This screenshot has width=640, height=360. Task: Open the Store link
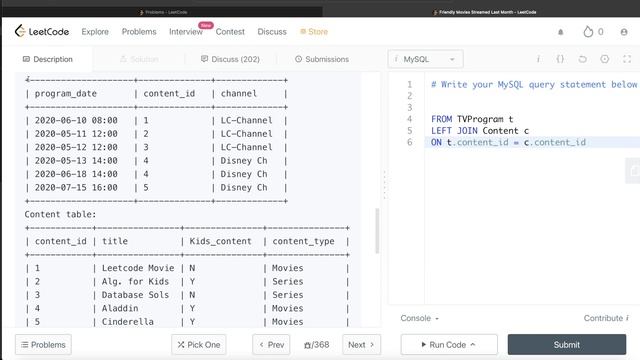tap(314, 32)
